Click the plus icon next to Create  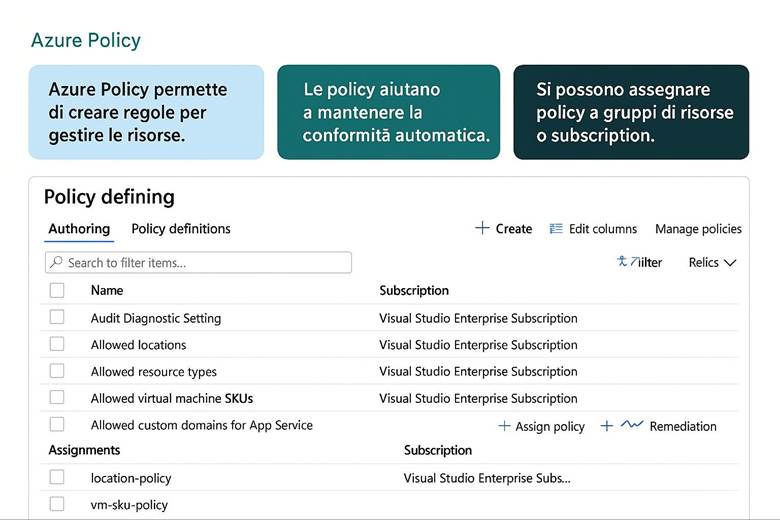coord(482,228)
